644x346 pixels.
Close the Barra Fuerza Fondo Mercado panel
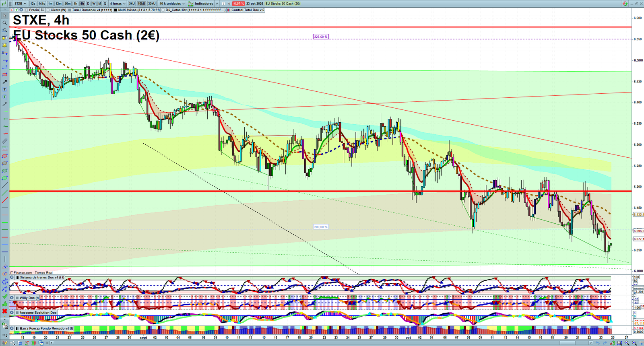pos(12,328)
